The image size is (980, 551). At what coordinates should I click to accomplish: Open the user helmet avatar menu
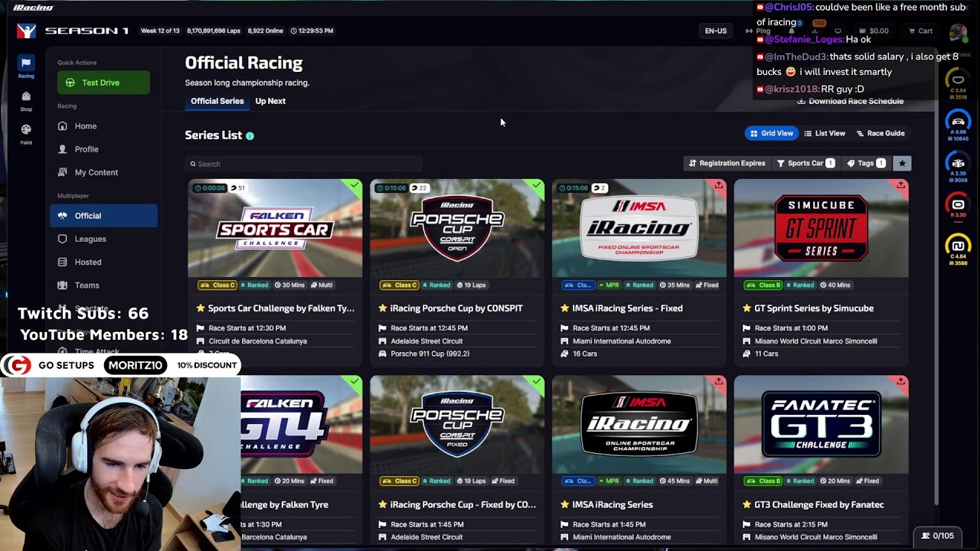958,31
